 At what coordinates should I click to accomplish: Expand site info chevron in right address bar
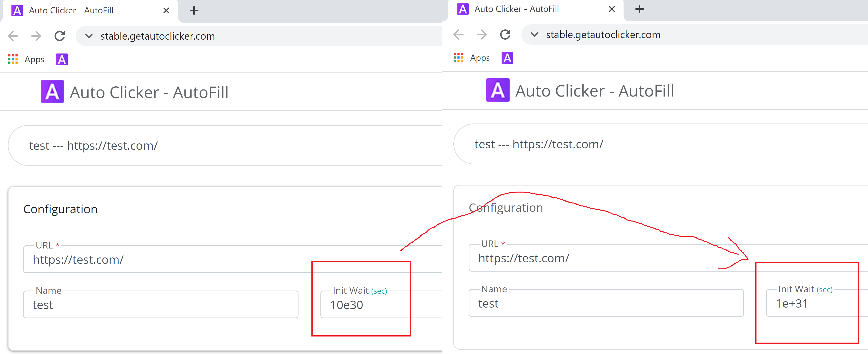tap(534, 35)
